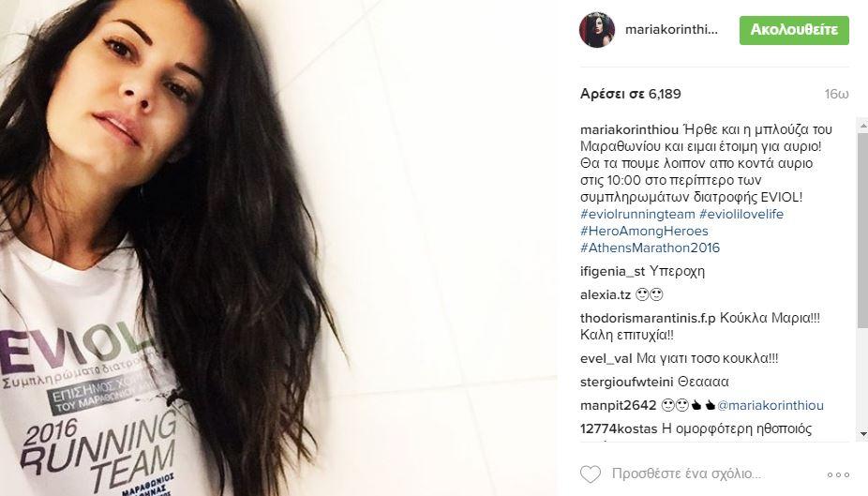Open commenter ifigenia_st profile
868x496 pixels.
(x=613, y=271)
